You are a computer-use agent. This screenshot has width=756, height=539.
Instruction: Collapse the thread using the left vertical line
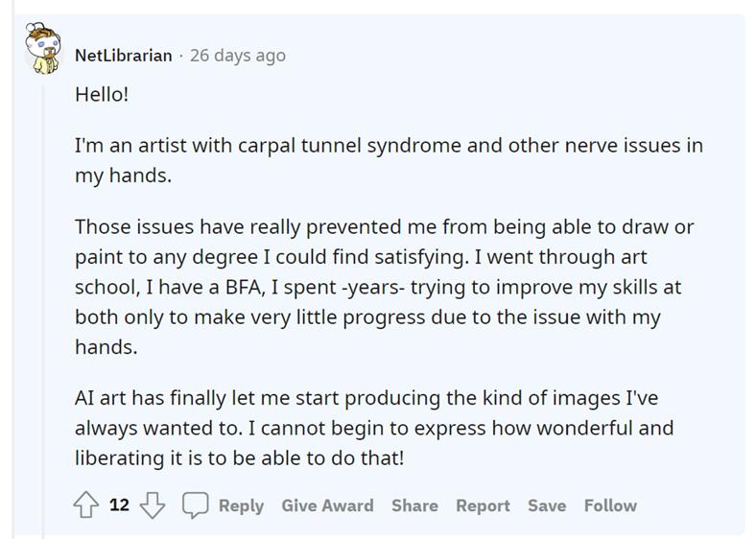click(x=41, y=288)
